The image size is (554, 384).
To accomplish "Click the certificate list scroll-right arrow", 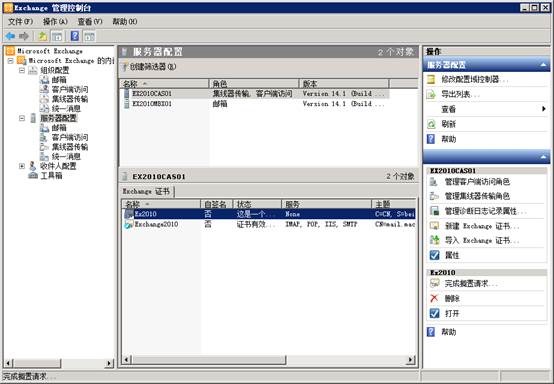I will pyautogui.click(x=411, y=360).
